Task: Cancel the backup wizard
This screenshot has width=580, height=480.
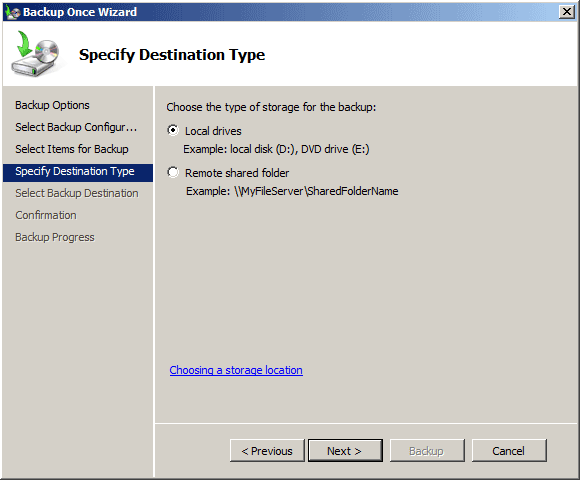Action: [x=509, y=451]
